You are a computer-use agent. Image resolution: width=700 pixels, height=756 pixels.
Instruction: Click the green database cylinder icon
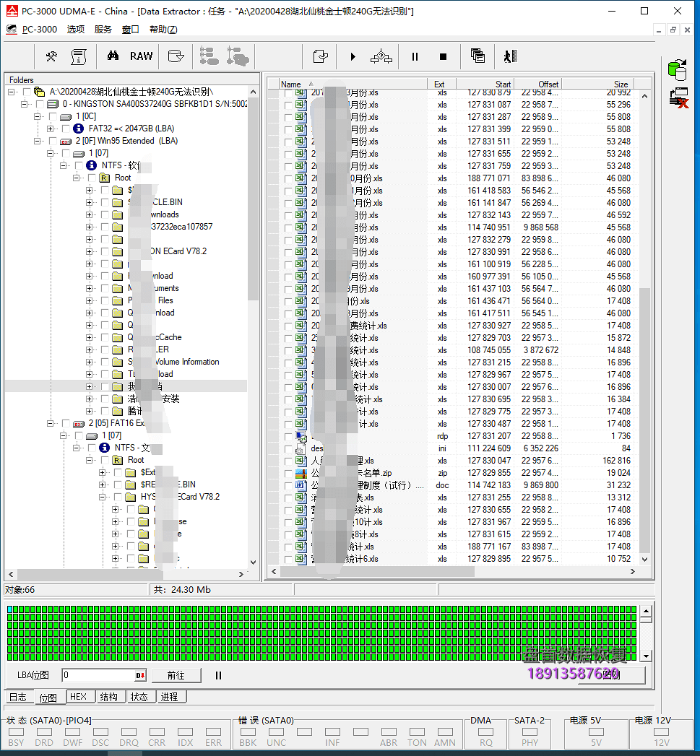tap(678, 70)
